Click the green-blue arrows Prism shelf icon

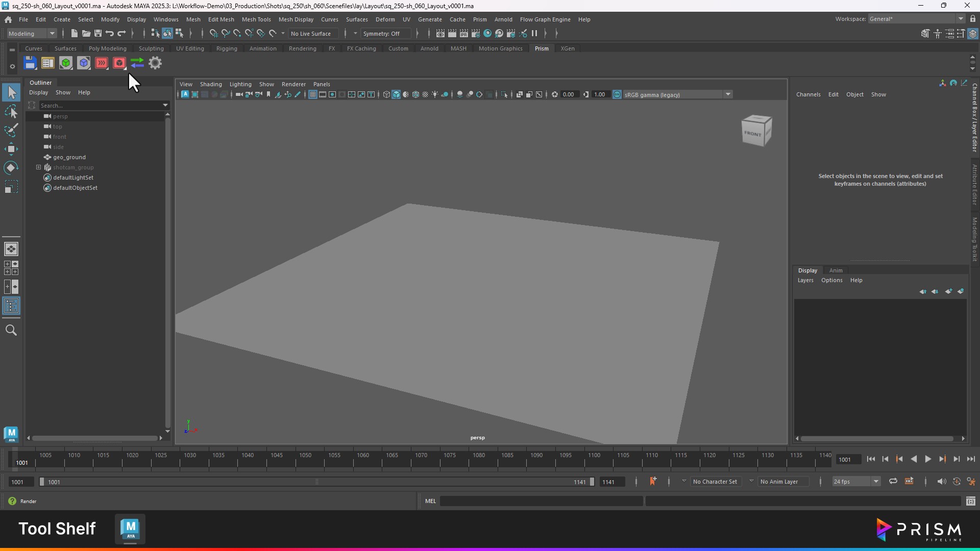[x=137, y=63]
